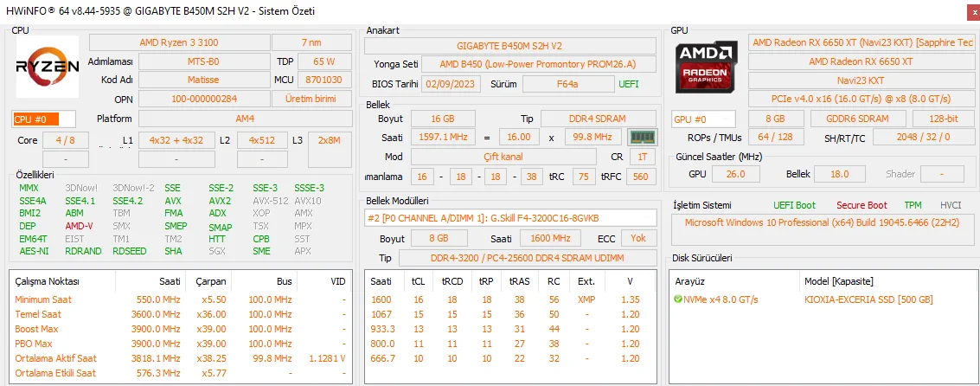Select the 933.3 timing row

pos(510,329)
